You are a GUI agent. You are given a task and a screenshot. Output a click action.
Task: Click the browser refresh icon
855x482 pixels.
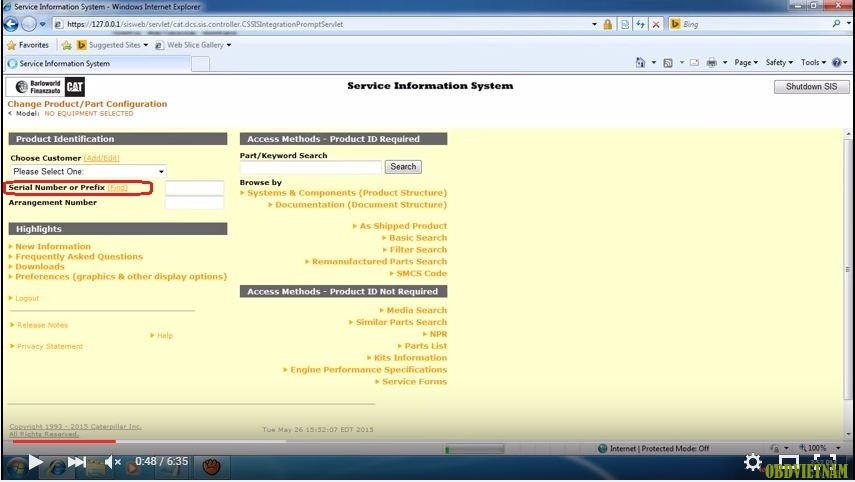pos(640,24)
